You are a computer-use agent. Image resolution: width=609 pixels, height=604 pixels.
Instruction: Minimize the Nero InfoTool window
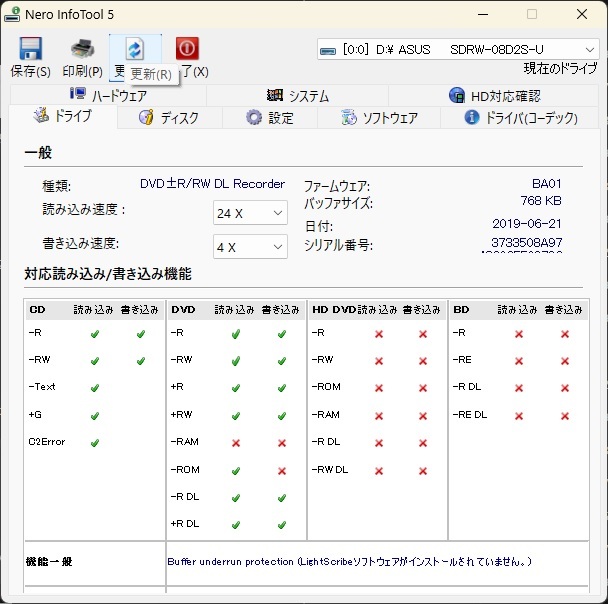coord(483,14)
